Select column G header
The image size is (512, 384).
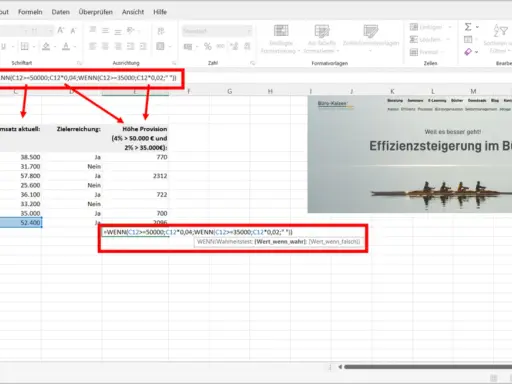point(230,91)
